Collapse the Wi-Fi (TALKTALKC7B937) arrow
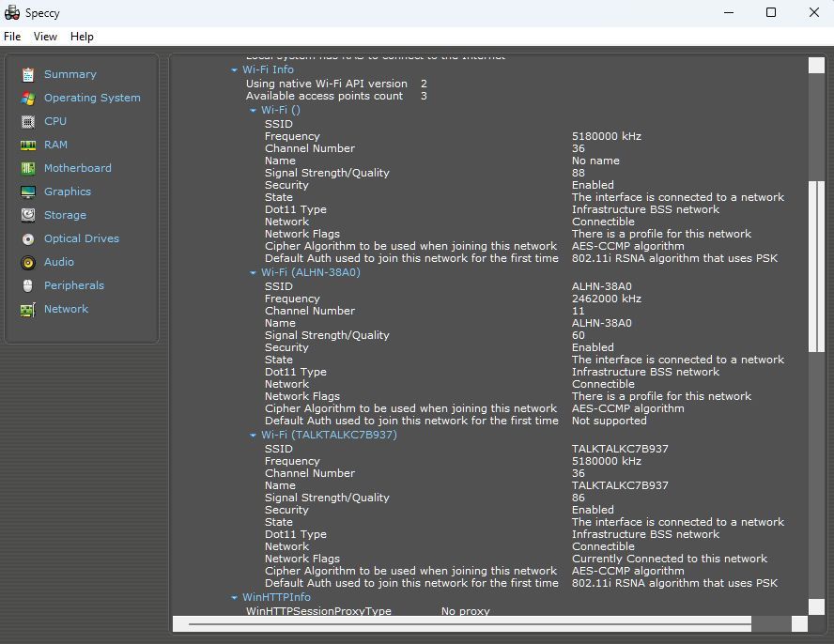Screen dimensions: 834x644 (x=253, y=435)
